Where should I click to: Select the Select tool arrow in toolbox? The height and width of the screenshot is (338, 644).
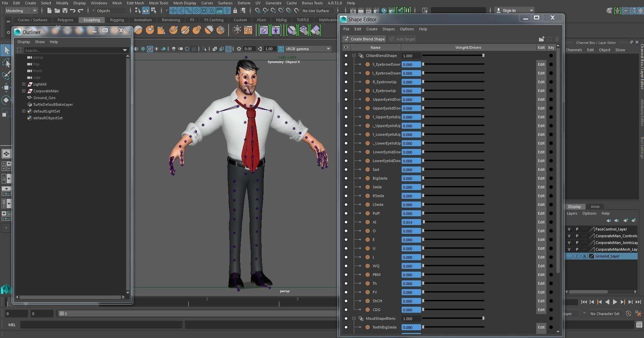[6, 50]
